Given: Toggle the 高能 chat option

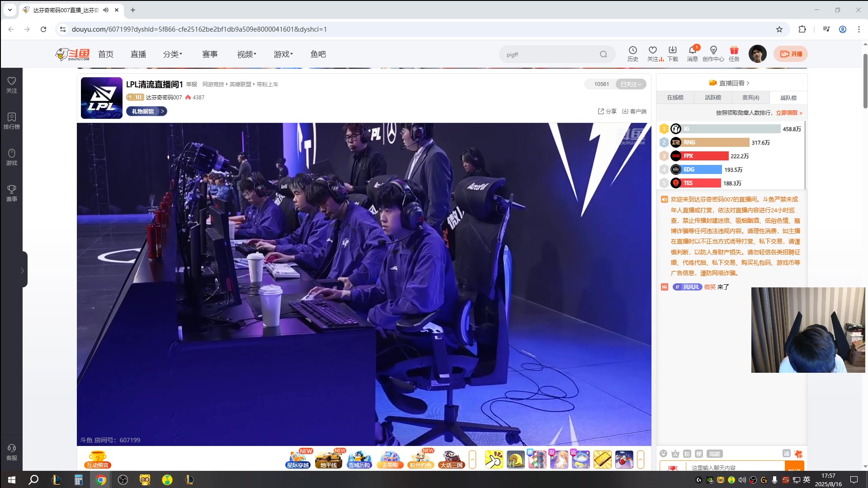Looking at the screenshot, I should pyautogui.click(x=715, y=454).
